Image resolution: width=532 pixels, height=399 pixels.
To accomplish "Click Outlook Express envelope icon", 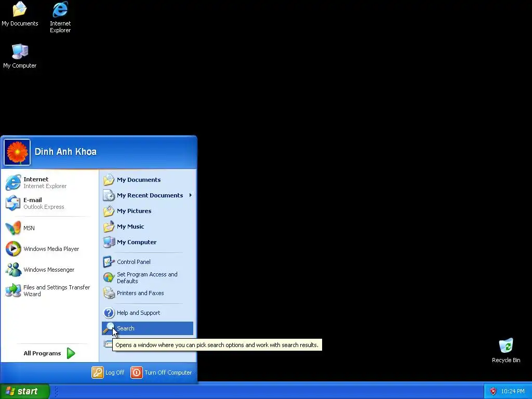I will pos(13,203).
